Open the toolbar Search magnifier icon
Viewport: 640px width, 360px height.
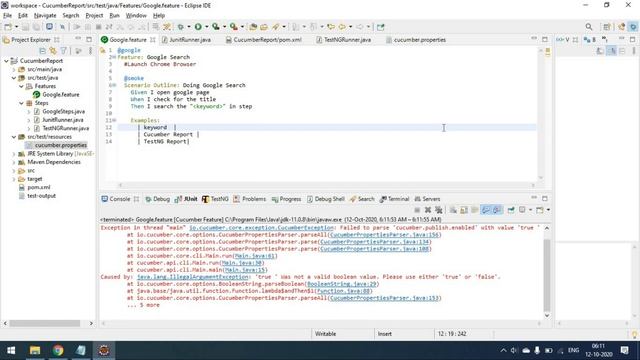pyautogui.click(x=589, y=27)
